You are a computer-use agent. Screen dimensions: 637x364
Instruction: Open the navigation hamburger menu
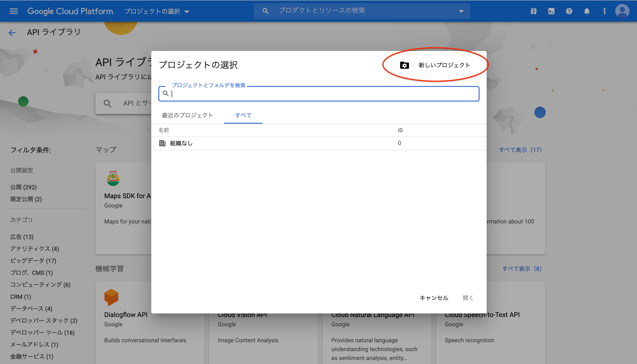14,11
